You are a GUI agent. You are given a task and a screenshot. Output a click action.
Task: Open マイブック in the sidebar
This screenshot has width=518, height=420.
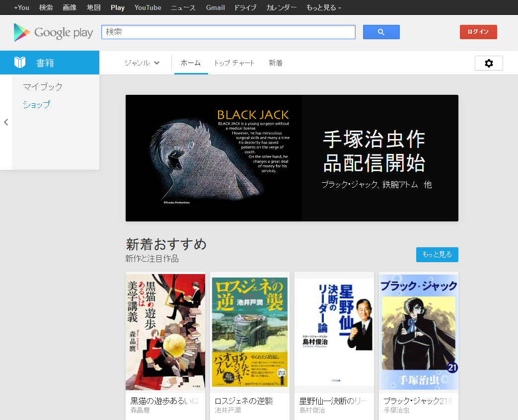coord(43,86)
